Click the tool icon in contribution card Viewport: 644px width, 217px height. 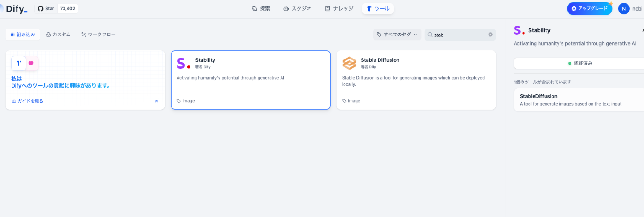tap(18, 64)
